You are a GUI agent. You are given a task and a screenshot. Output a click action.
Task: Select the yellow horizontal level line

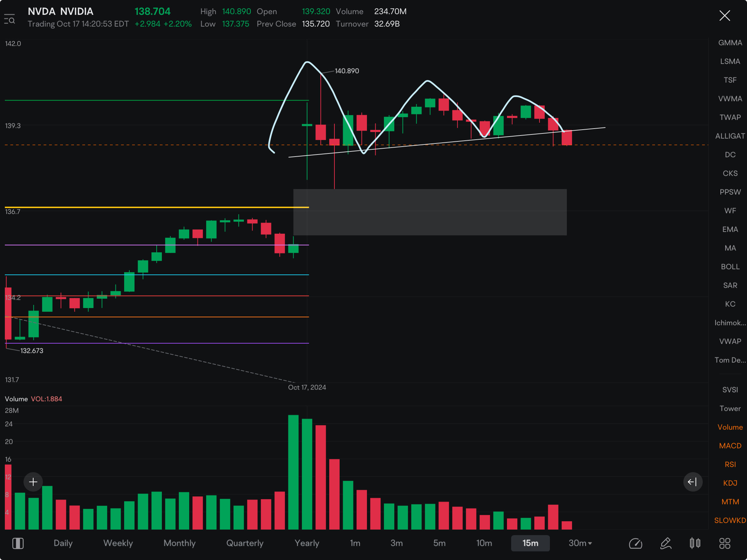point(157,207)
